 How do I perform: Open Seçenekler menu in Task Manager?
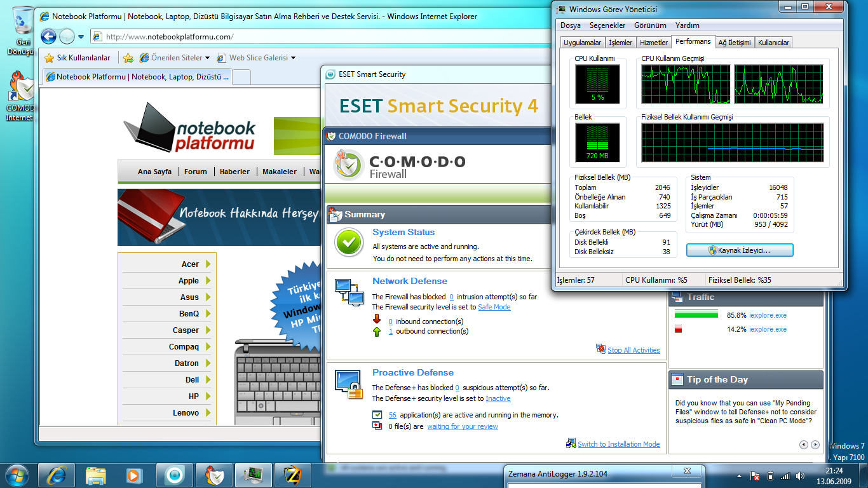tap(607, 25)
